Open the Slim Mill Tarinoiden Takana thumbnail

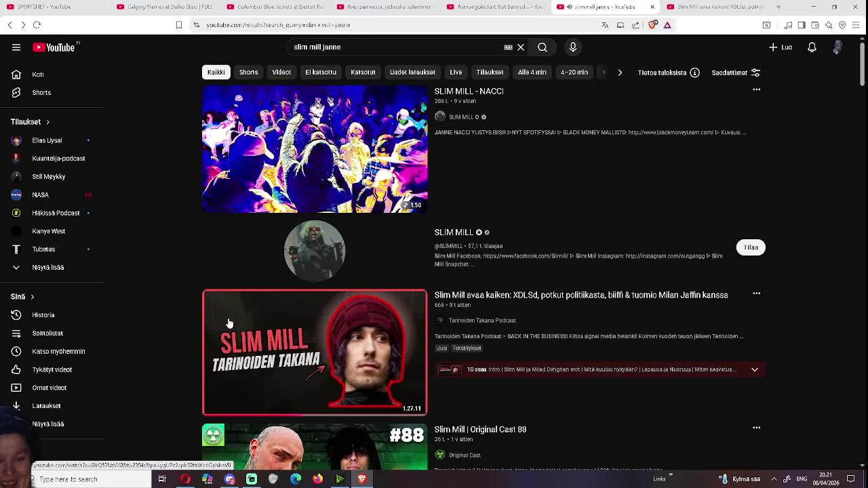pyautogui.click(x=315, y=352)
